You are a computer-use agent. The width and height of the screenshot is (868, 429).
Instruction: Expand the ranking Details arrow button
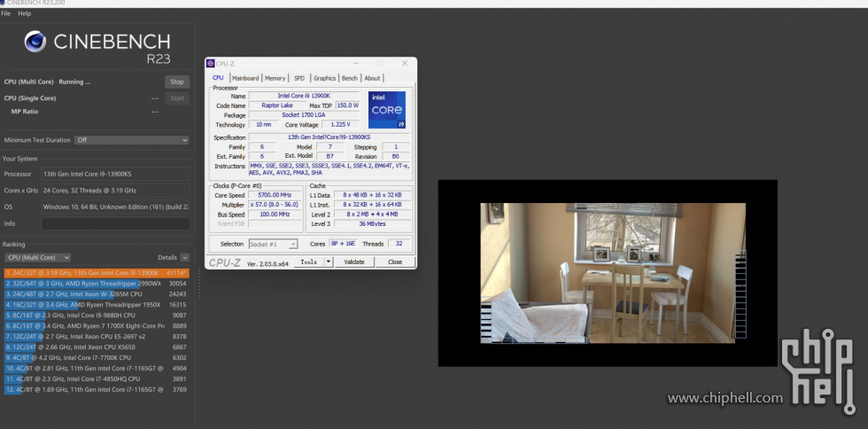point(185,258)
